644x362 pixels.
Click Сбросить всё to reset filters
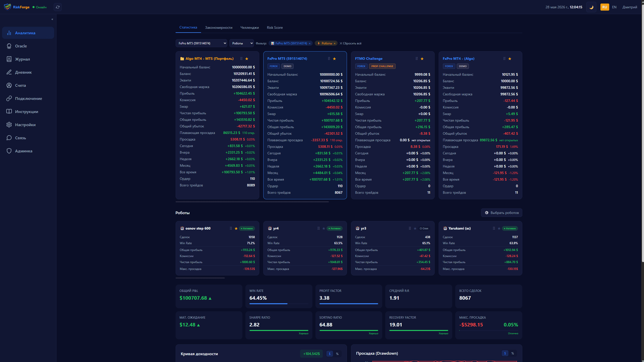pos(350,43)
